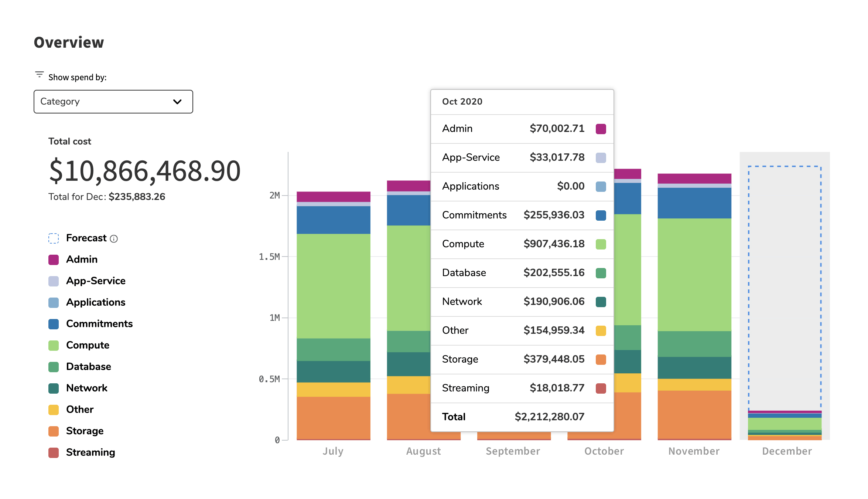Click the Forecast info icon

pos(114,239)
